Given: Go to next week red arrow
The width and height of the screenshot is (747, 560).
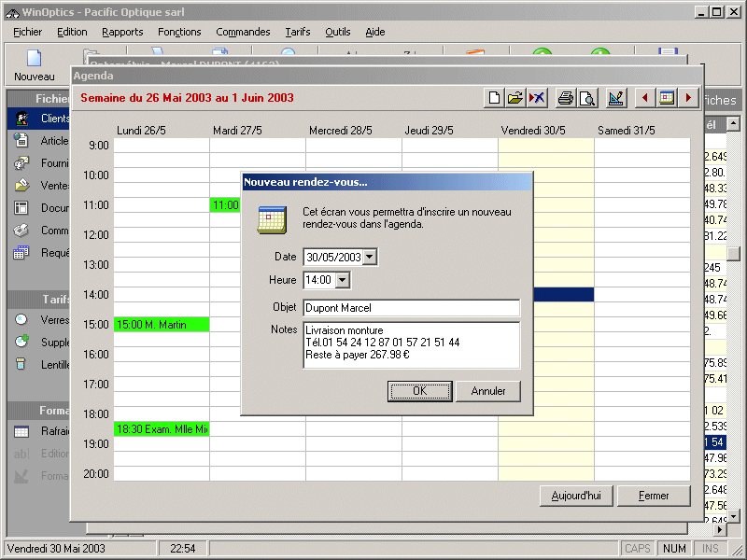Looking at the screenshot, I should pyautogui.click(x=689, y=98).
